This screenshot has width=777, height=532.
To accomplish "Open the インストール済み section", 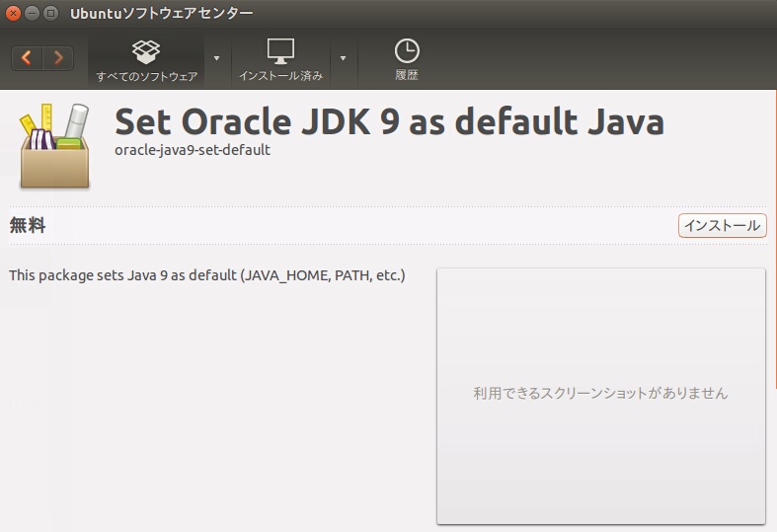I will (281, 60).
